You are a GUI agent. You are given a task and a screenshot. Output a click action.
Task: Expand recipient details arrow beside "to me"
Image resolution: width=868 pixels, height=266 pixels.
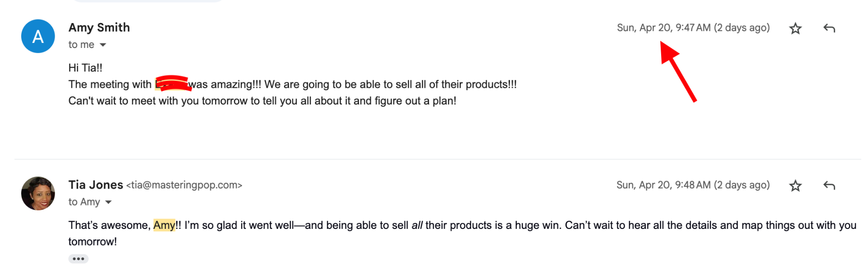pyautogui.click(x=103, y=45)
